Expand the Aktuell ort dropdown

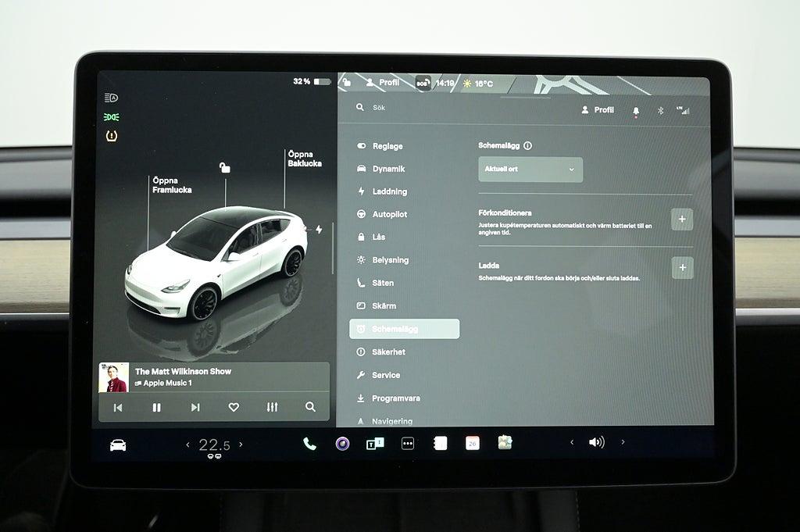pos(530,170)
